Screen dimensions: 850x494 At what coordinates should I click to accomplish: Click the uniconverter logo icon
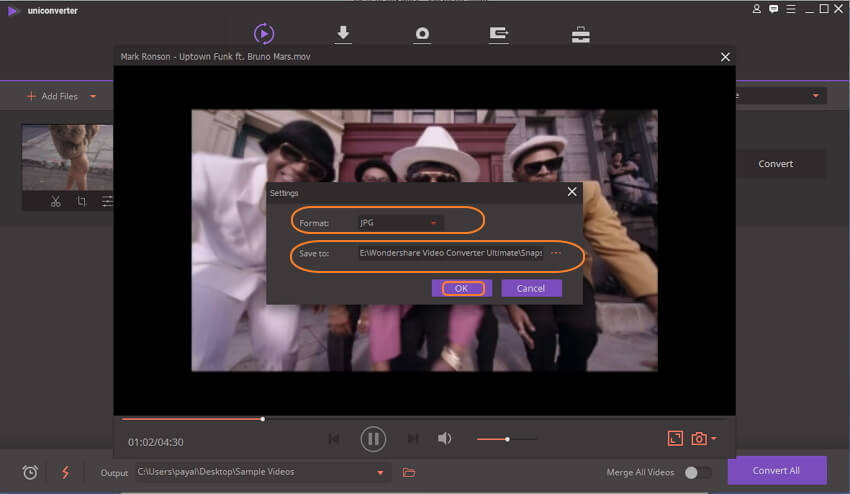[x=13, y=11]
